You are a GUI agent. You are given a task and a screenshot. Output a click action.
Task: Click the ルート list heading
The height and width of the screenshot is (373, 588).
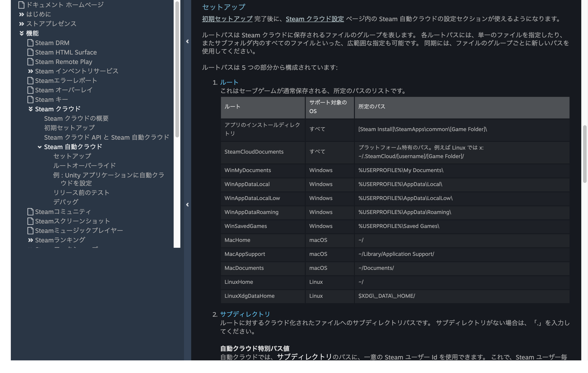click(x=229, y=82)
